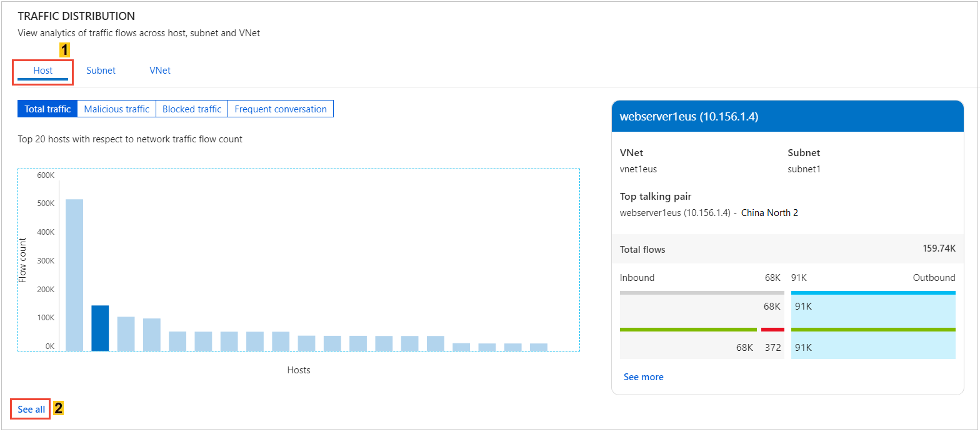Viewport: 980px width, 432px height.
Task: Open See more in host card
Action: tap(644, 377)
